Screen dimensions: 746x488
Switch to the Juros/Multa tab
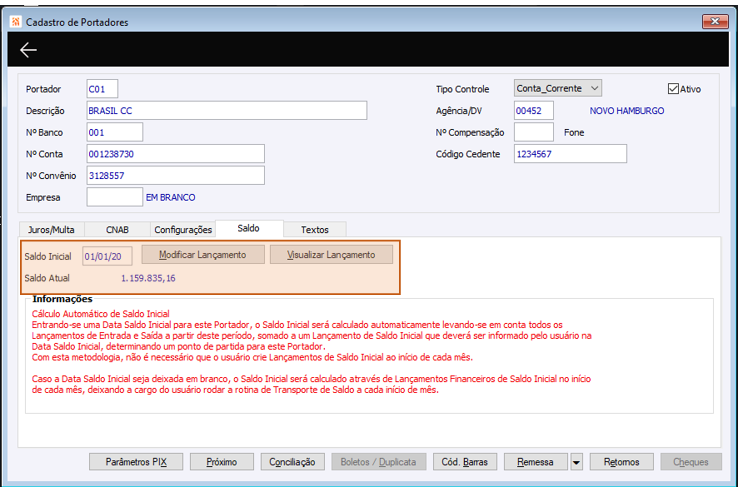click(51, 229)
